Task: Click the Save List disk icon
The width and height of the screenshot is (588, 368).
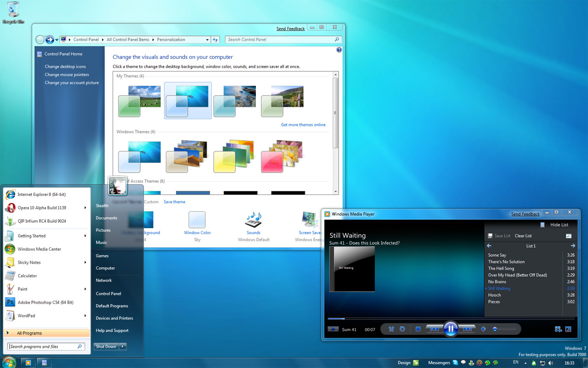Action: 490,236
